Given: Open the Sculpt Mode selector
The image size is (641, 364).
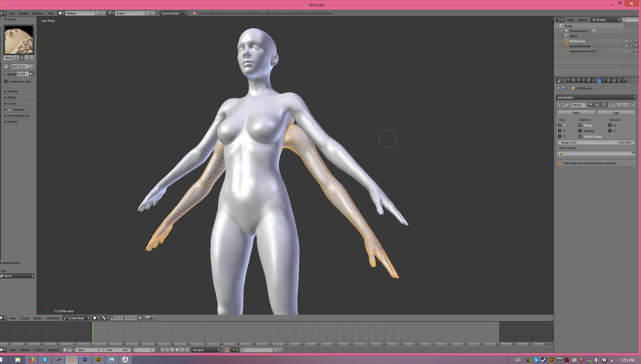Looking at the screenshot, I should pyautogui.click(x=76, y=318).
